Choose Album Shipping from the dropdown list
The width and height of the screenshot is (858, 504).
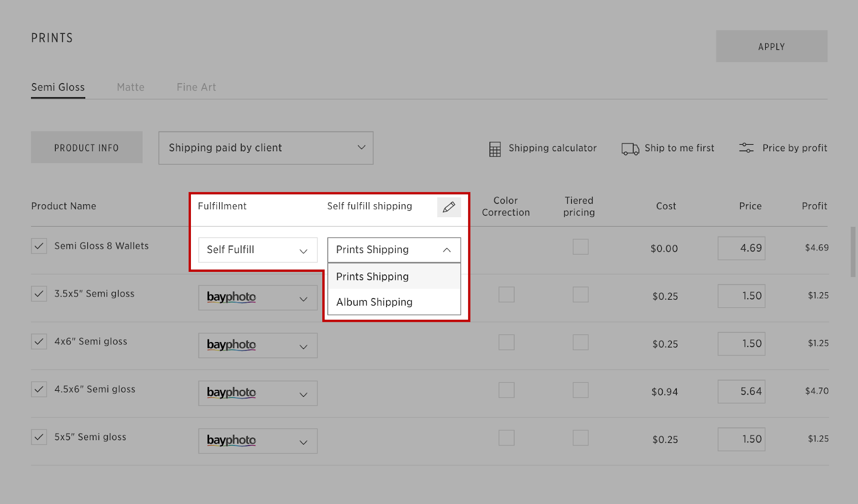tap(394, 302)
